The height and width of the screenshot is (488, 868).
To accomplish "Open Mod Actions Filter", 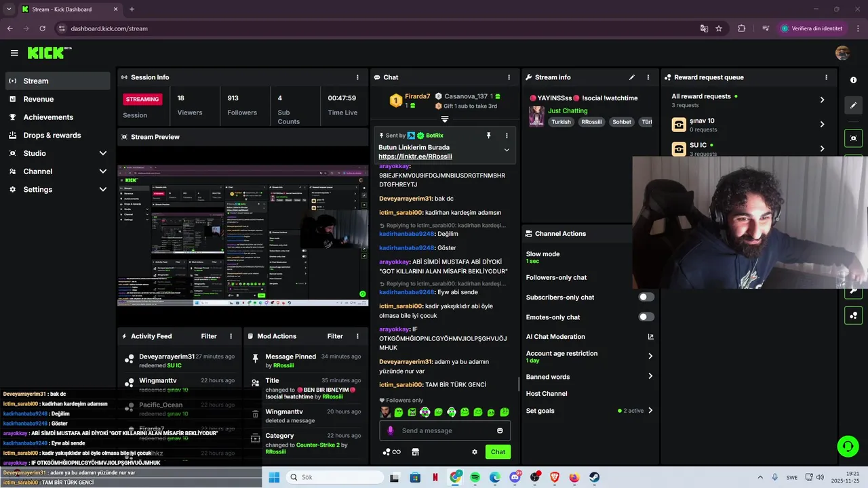I will coord(335,336).
